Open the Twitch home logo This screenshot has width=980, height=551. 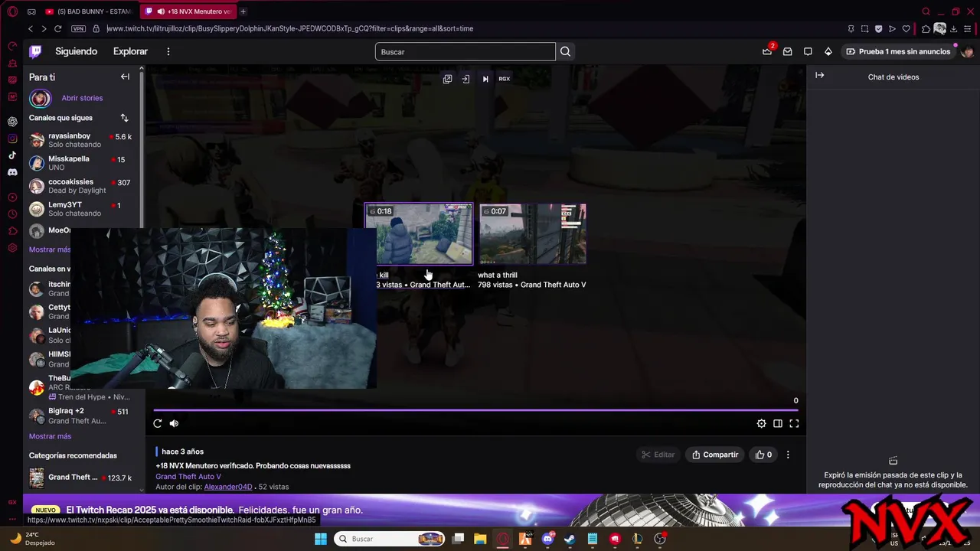(x=35, y=51)
